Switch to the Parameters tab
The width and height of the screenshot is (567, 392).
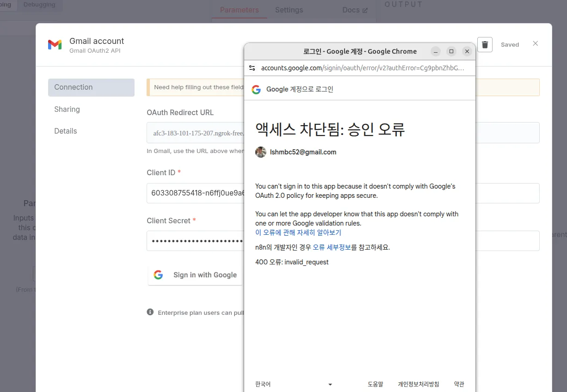click(239, 10)
